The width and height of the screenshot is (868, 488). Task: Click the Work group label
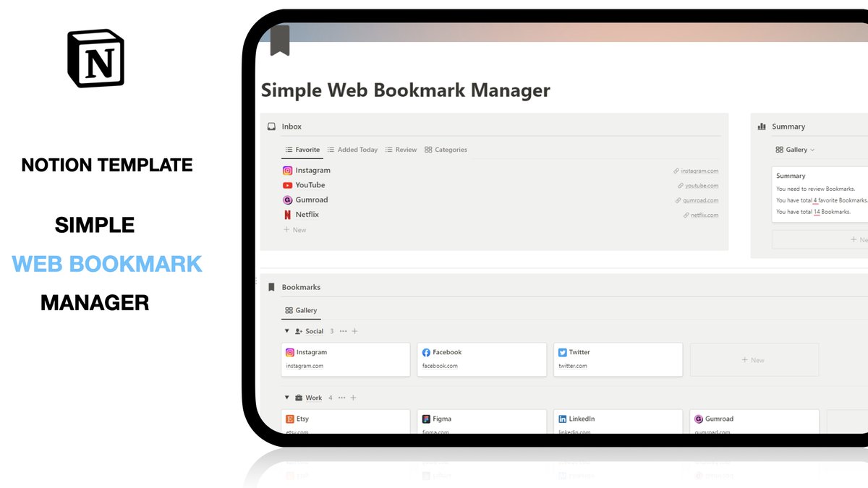coord(314,398)
